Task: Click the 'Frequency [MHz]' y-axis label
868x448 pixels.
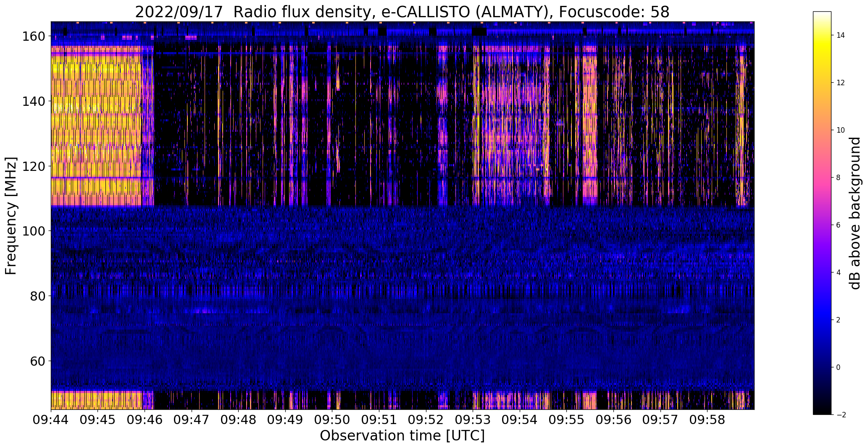Action: tap(11, 216)
